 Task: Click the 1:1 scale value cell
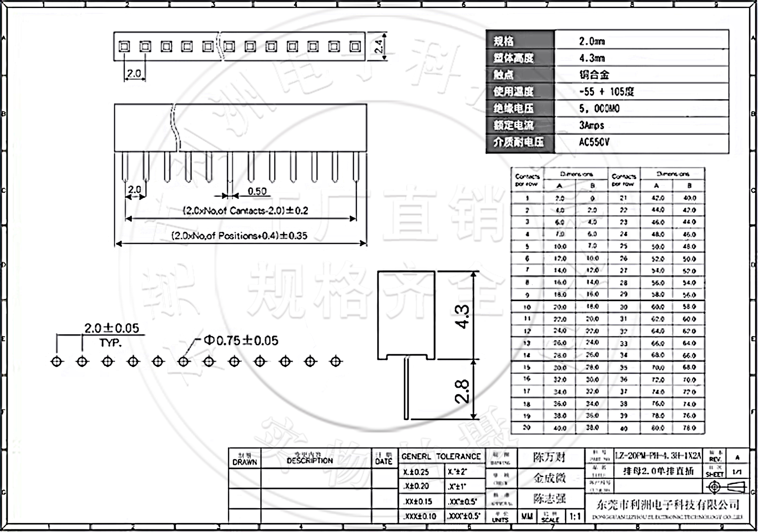[575, 516]
